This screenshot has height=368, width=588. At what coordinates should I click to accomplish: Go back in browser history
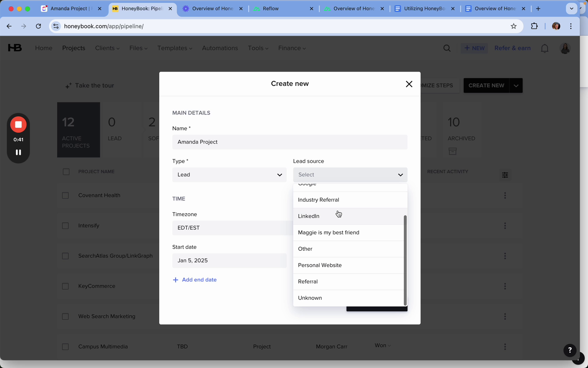(x=9, y=26)
